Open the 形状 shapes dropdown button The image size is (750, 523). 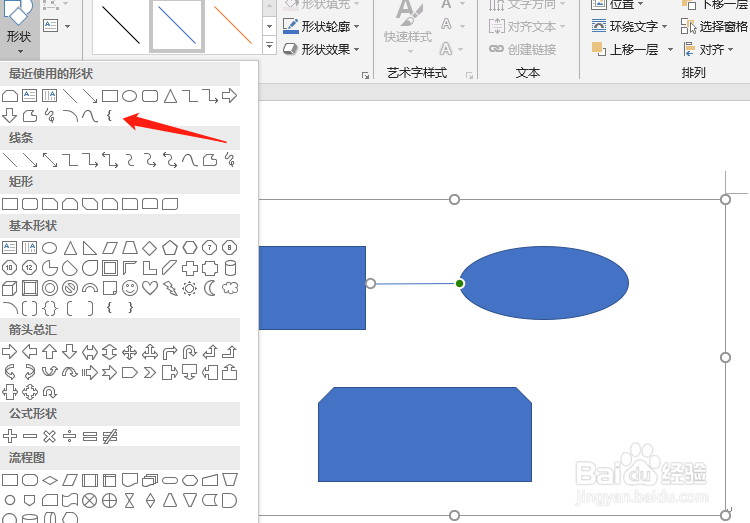(x=18, y=38)
